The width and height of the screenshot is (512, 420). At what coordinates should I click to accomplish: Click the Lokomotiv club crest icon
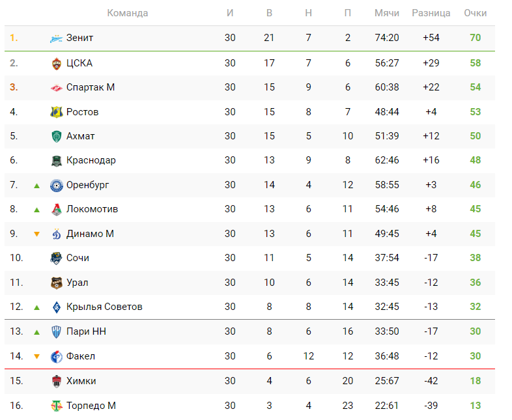(x=57, y=210)
